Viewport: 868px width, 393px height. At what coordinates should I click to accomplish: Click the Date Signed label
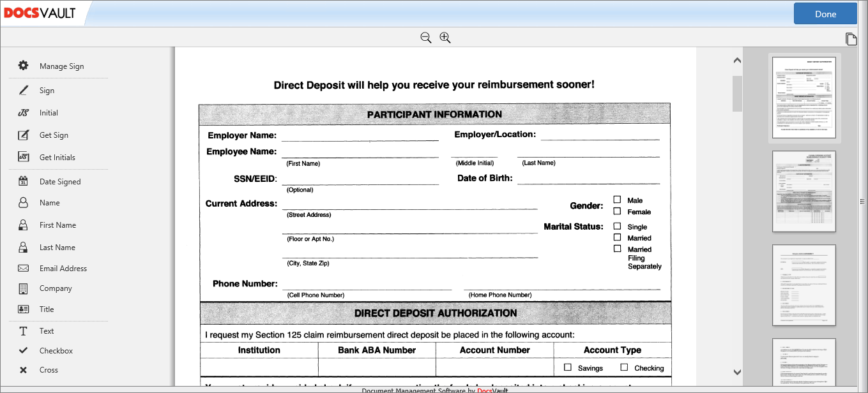click(x=60, y=182)
